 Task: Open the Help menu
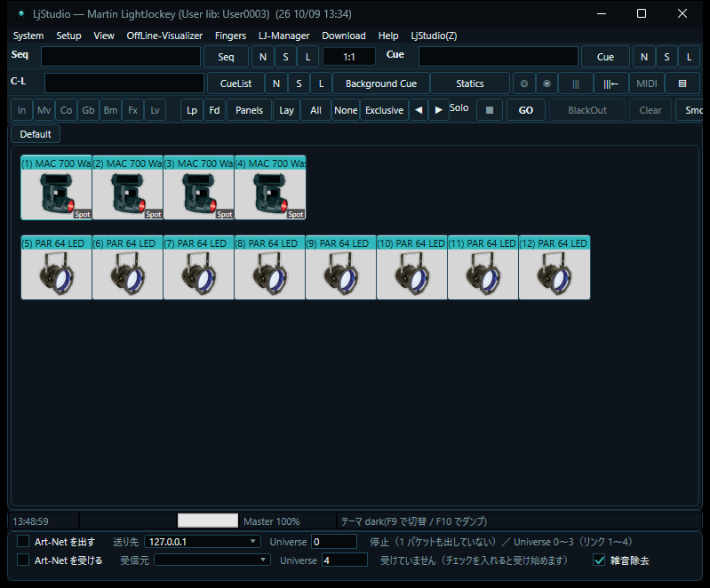tap(388, 36)
